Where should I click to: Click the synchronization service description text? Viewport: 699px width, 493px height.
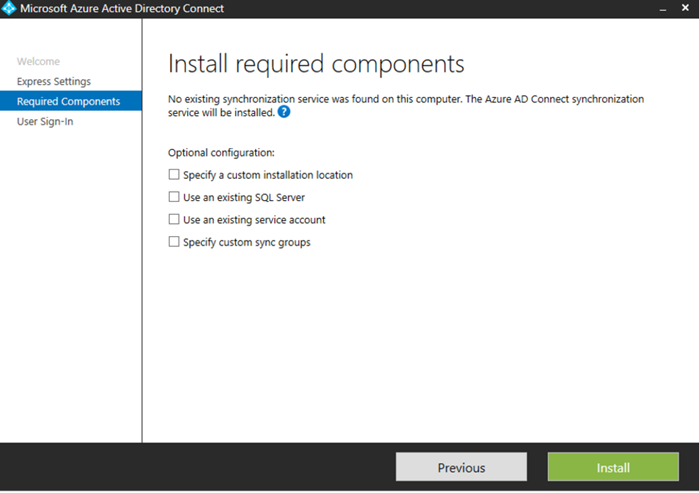[406, 100]
